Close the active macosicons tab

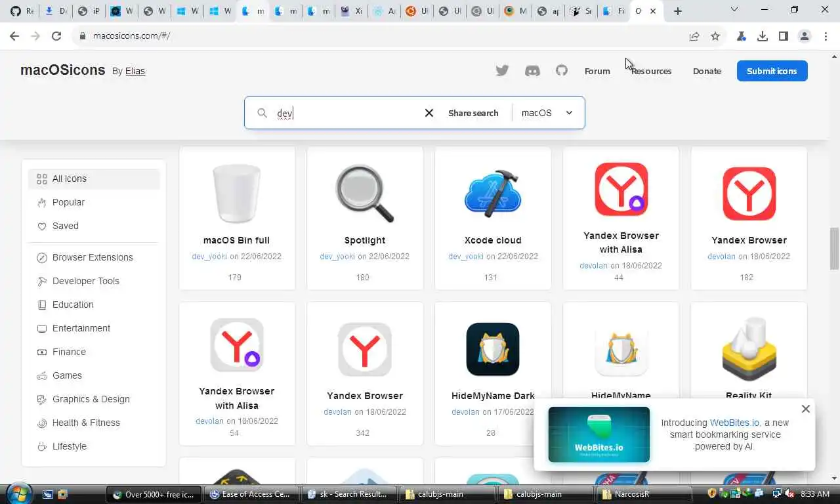click(x=653, y=10)
